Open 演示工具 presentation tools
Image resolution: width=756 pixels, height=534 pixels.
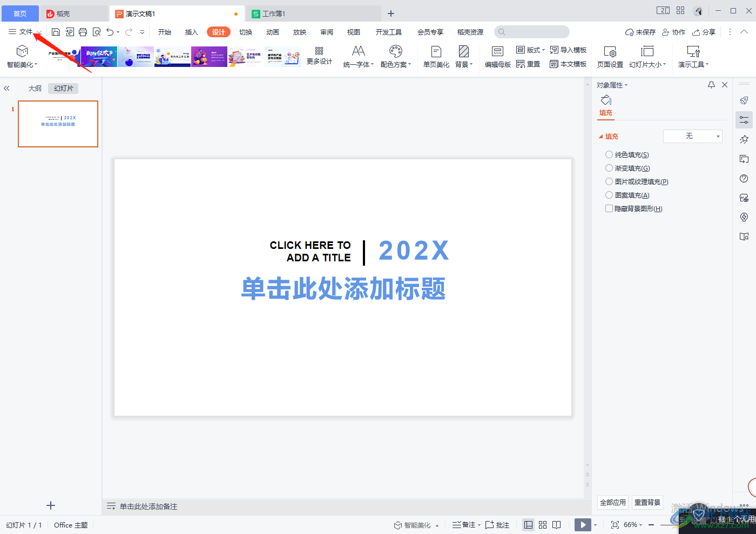tap(693, 56)
